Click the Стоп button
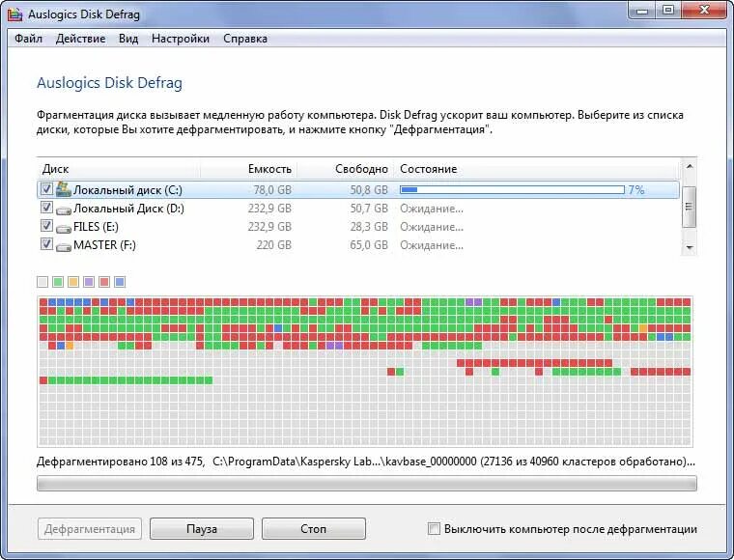734x560 pixels. pos(314,529)
